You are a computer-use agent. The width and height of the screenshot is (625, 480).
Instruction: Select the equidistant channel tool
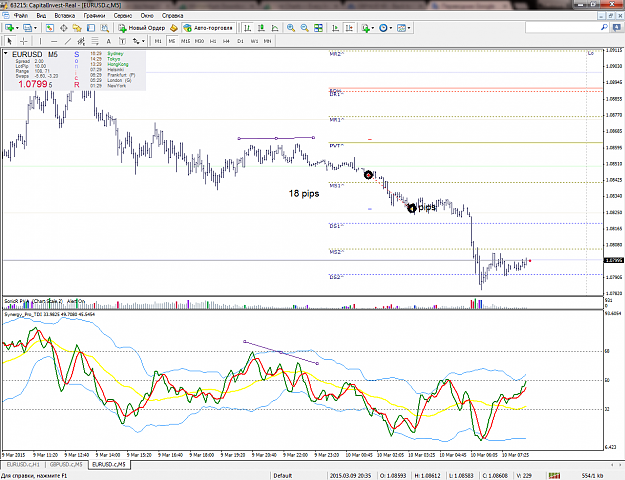point(81,41)
